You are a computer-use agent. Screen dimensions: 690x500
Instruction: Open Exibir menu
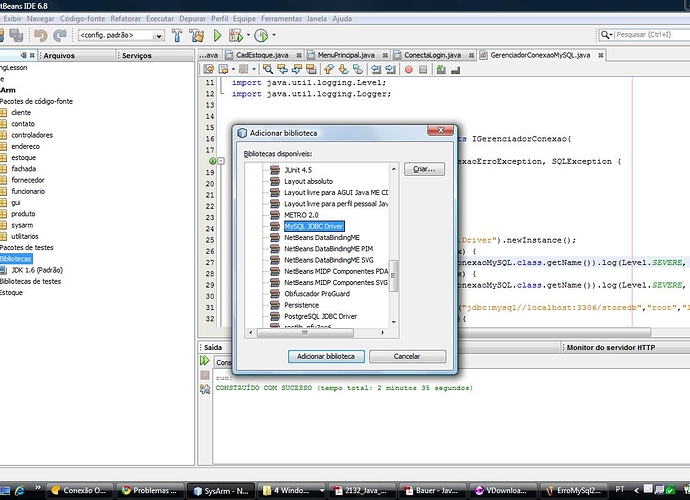[x=12, y=18]
